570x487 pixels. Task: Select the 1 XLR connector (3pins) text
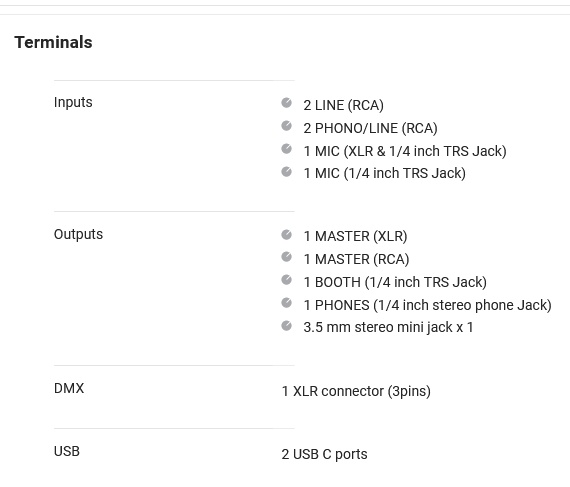pyautogui.click(x=356, y=391)
